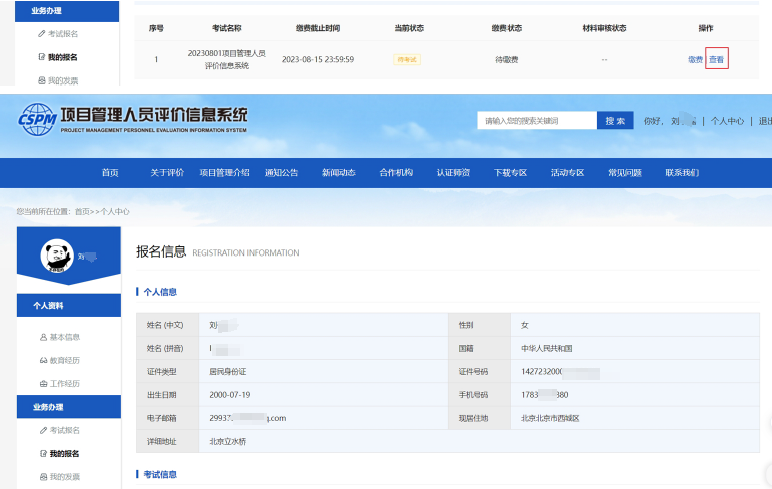Click the CSPM logo icon
The image size is (772, 489).
click(37, 120)
